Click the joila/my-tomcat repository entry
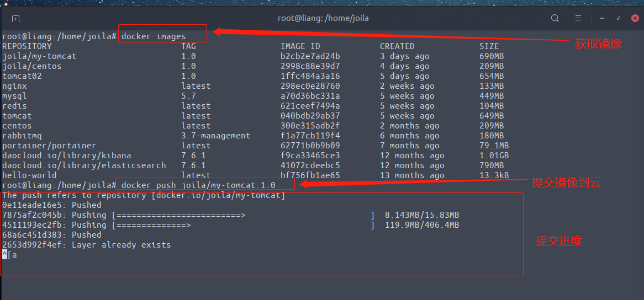 tap(39, 56)
